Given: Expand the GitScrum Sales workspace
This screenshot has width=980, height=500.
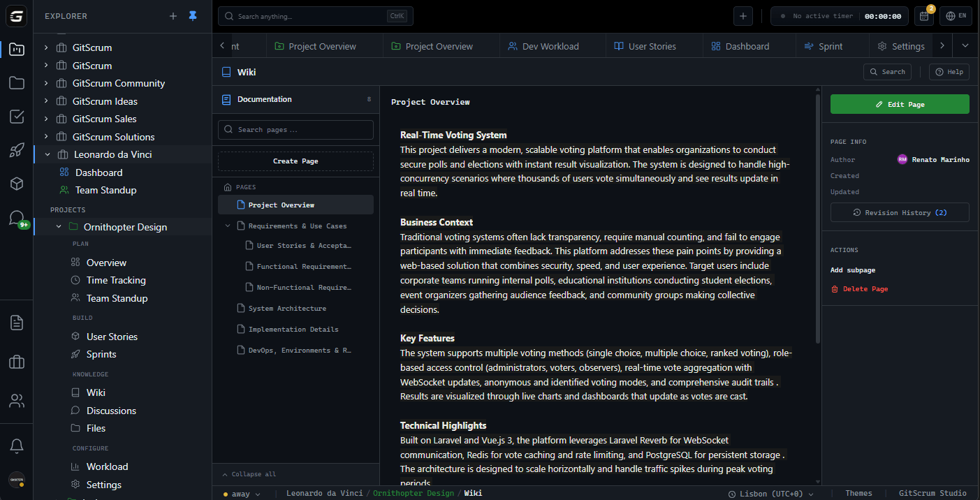Looking at the screenshot, I should coord(46,119).
